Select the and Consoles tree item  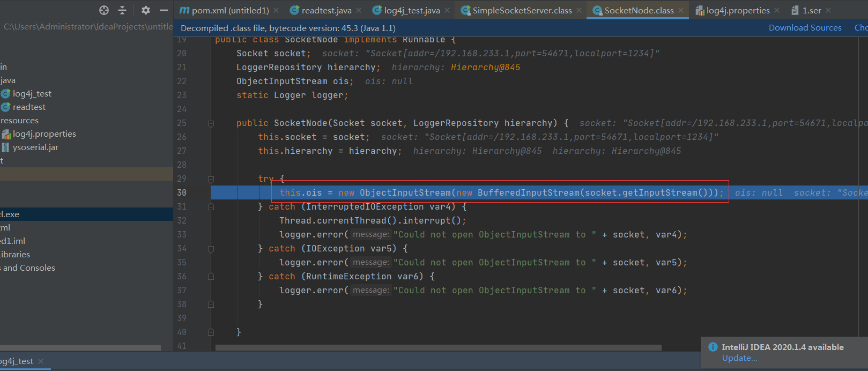[27, 268]
